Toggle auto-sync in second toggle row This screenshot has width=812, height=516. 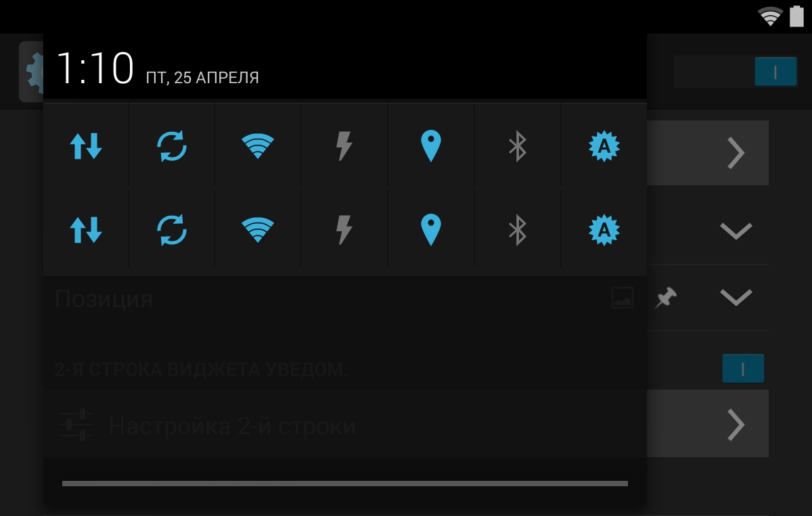click(x=172, y=230)
